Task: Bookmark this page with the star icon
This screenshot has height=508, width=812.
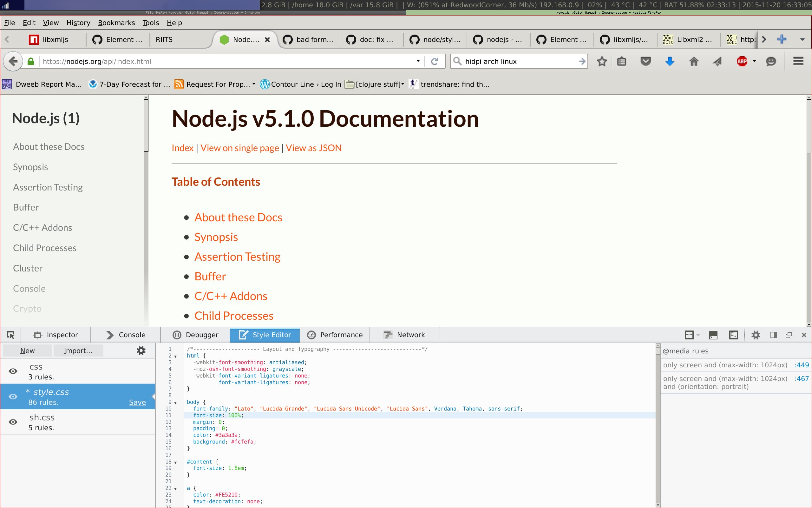Action: pos(602,62)
